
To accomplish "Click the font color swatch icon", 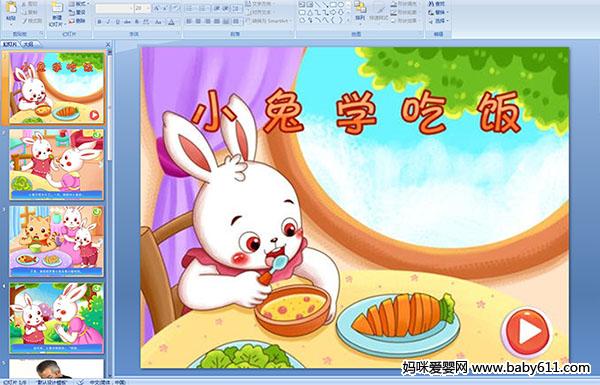I will coord(171,22).
